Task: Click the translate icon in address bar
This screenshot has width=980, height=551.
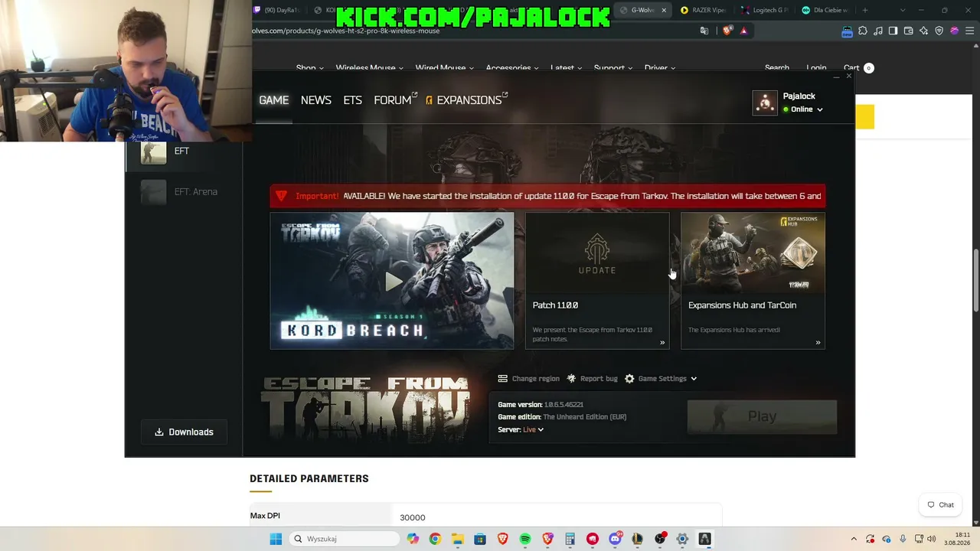Action: [x=704, y=31]
